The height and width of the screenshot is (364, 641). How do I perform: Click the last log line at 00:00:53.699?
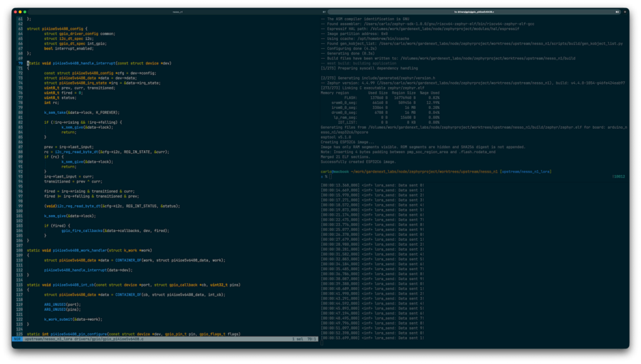point(372,338)
